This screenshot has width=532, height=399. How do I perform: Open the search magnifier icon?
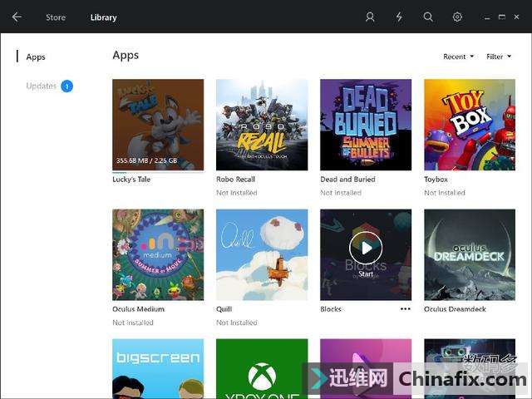pos(428,17)
